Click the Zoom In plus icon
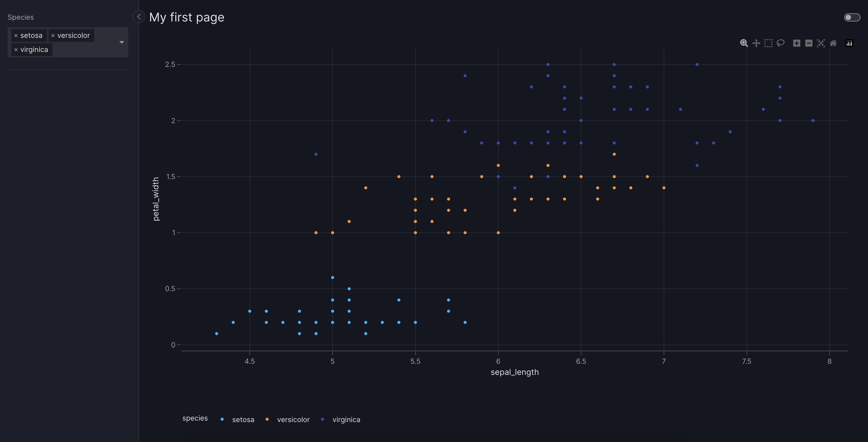 click(x=797, y=43)
